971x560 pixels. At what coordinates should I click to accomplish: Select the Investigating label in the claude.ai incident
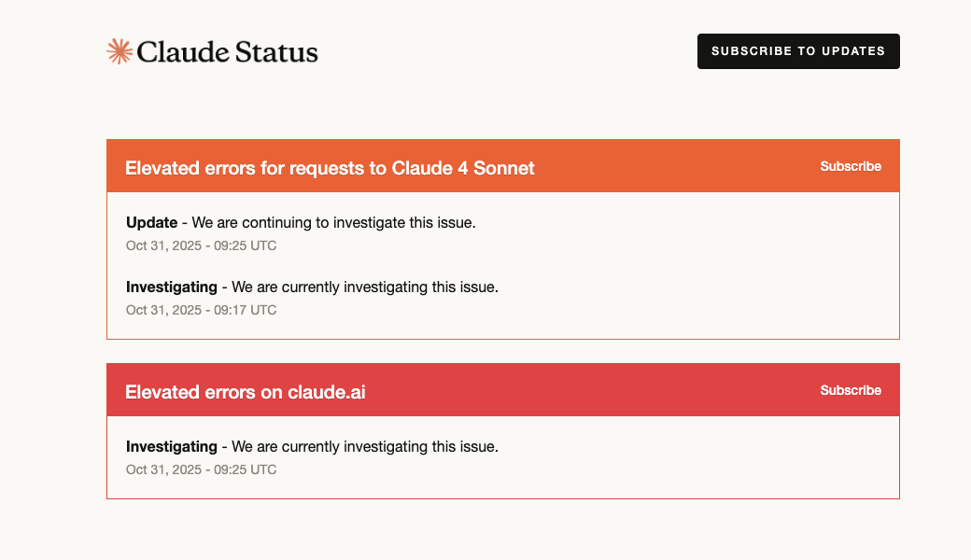(172, 446)
